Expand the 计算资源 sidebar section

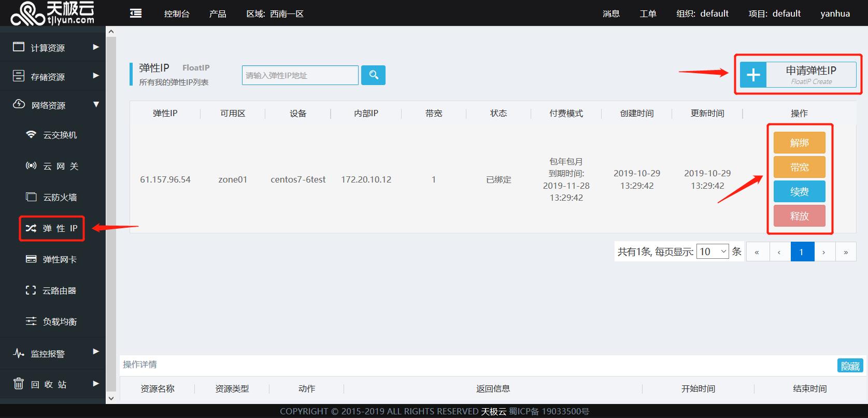point(52,47)
